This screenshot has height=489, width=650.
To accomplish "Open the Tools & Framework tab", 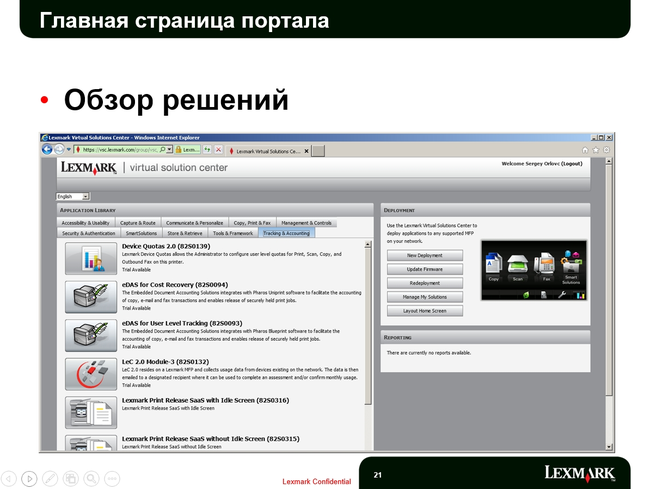I will pos(233,233).
